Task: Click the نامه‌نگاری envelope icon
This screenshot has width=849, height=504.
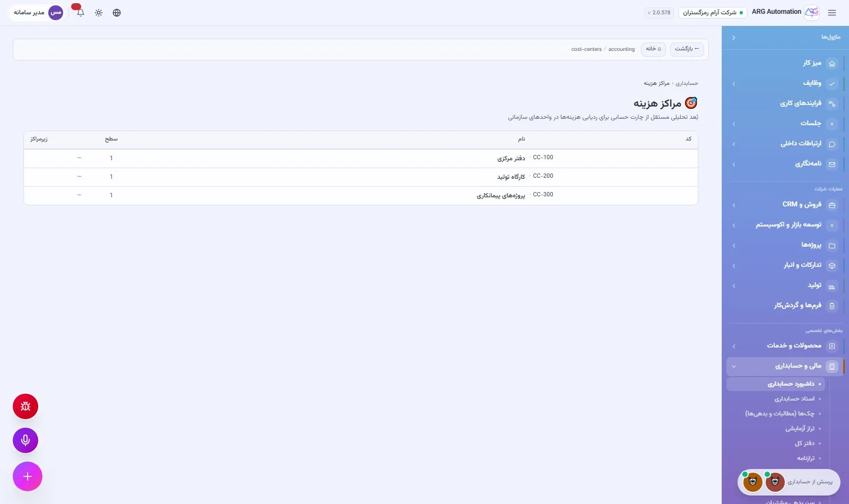Action: point(832,164)
